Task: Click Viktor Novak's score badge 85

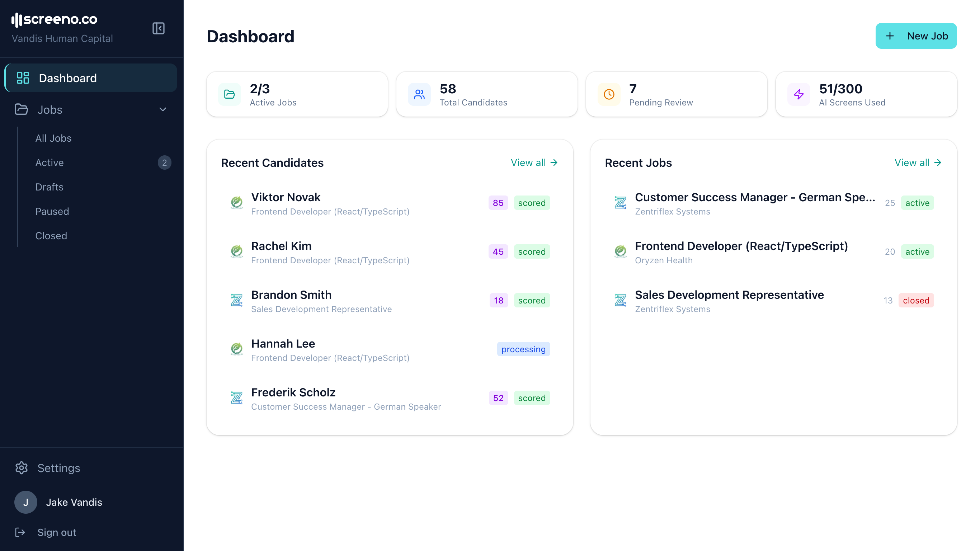Action: (498, 203)
